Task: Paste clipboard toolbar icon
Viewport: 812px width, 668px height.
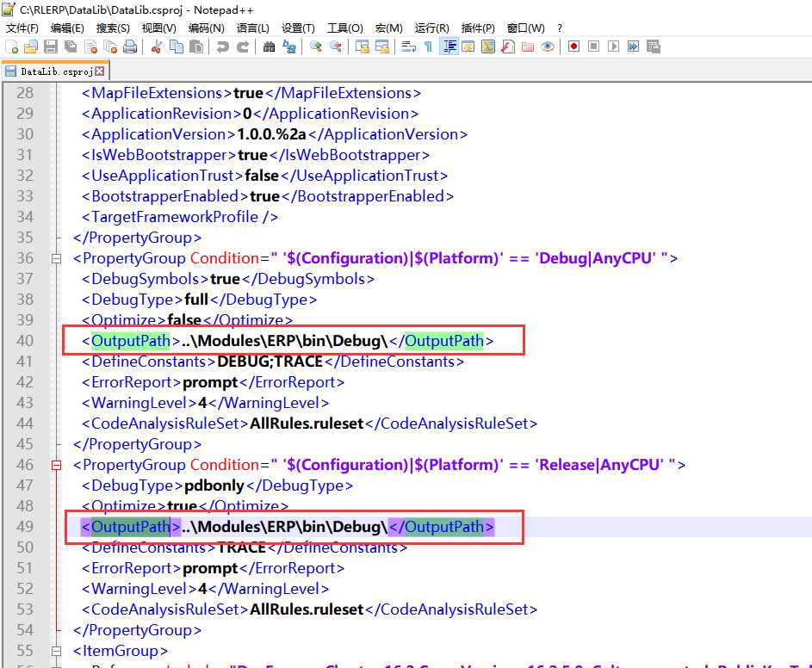Action: 196,47
